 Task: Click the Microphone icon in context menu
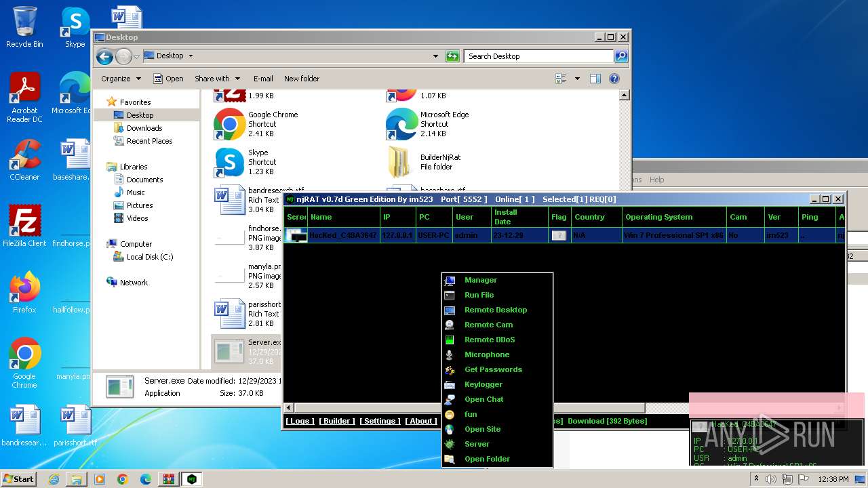point(450,354)
